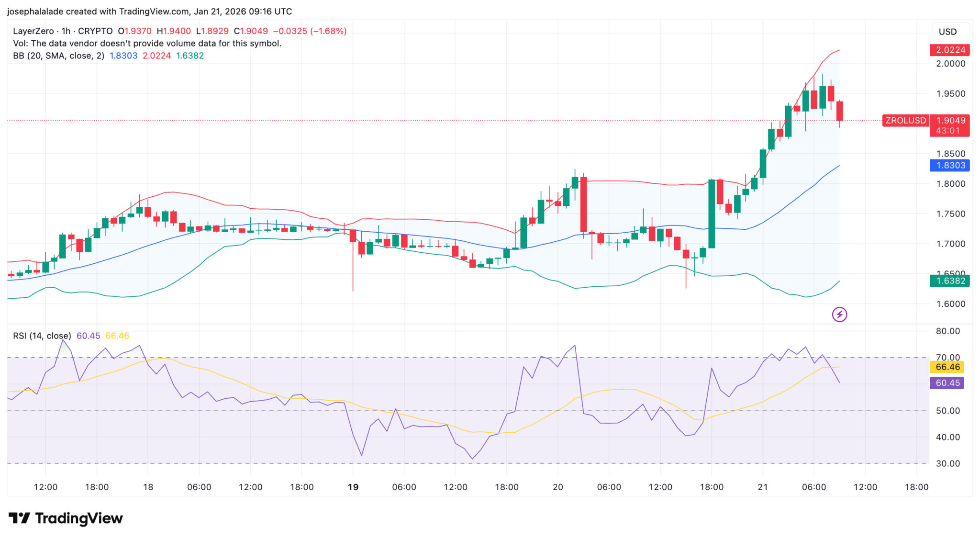Click the red 2.0224 upper band label
Image resolution: width=980 pixels, height=540 pixels.
click(950, 50)
